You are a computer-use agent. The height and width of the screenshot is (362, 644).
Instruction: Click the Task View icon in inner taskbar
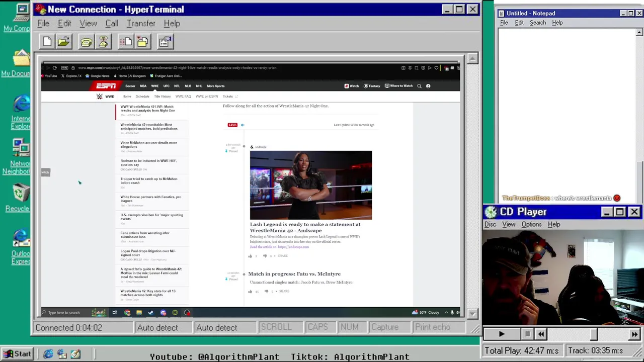115,313
